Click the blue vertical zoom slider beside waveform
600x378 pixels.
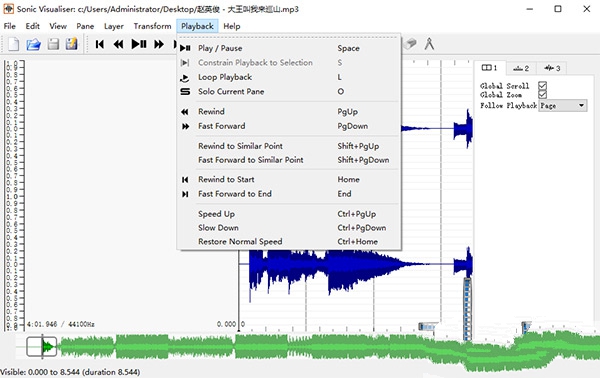[x=467, y=309]
